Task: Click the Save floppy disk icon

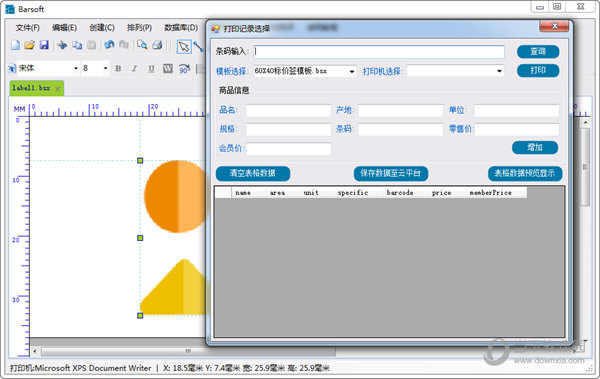Action: pyautogui.click(x=44, y=45)
